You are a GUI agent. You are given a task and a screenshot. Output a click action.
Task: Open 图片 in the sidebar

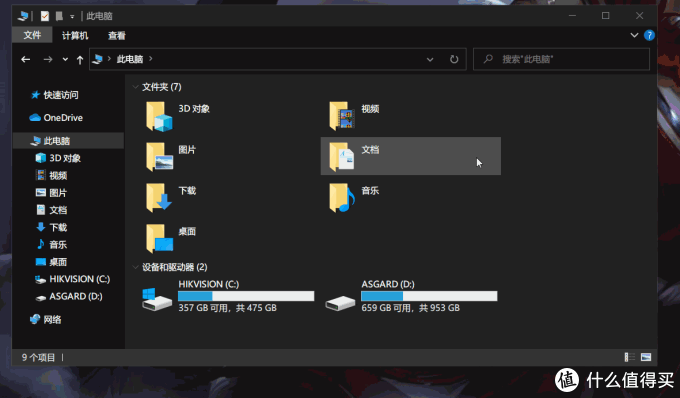[51, 192]
